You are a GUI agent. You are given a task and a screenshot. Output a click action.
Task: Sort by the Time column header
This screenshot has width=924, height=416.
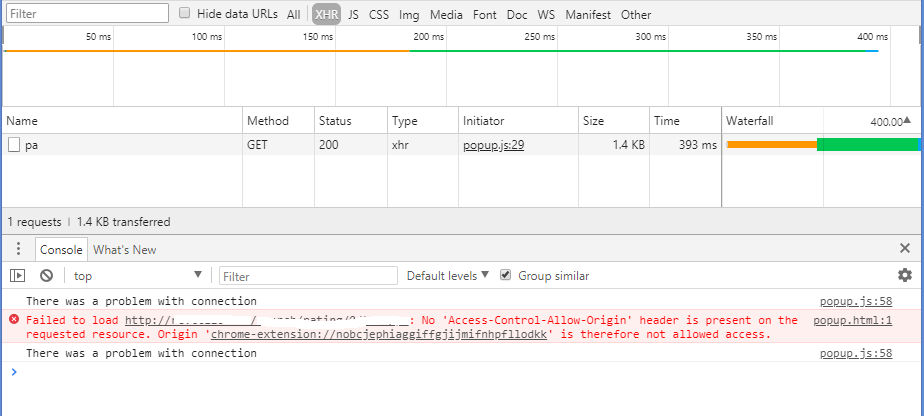(685, 121)
